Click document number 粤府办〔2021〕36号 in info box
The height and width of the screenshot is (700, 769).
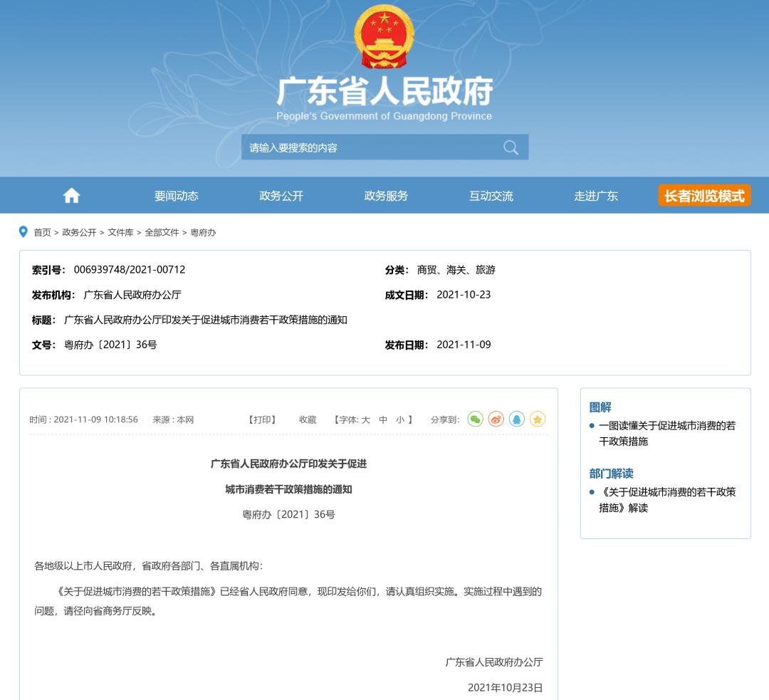tap(110, 345)
